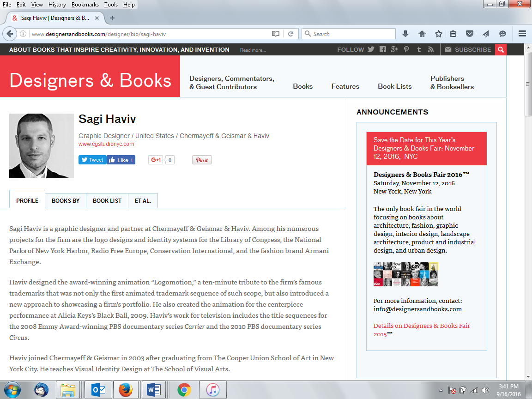The height and width of the screenshot is (399, 532).
Task: Open iTunes from the taskbar
Action: click(213, 390)
